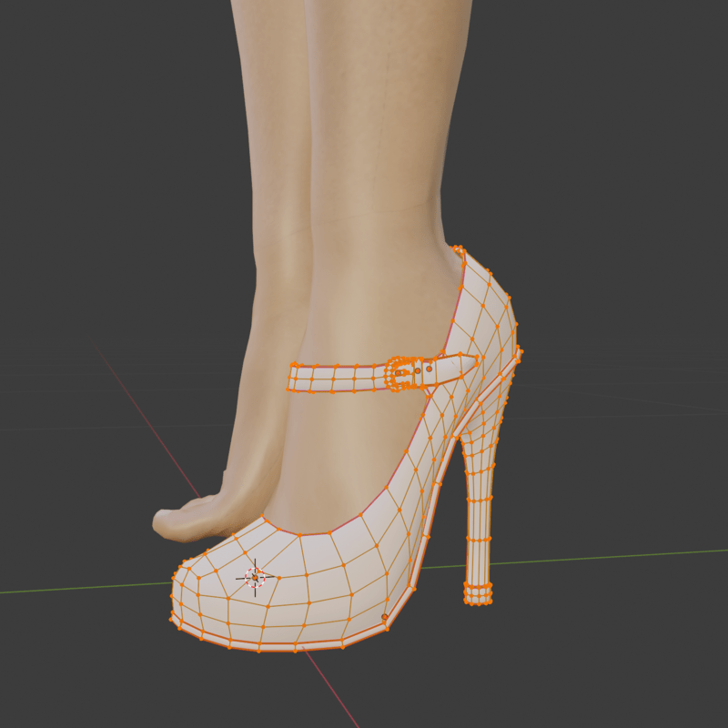This screenshot has height=728, width=728.
Task: Select the pointed strap tip past the buckle
Action: tap(472, 361)
